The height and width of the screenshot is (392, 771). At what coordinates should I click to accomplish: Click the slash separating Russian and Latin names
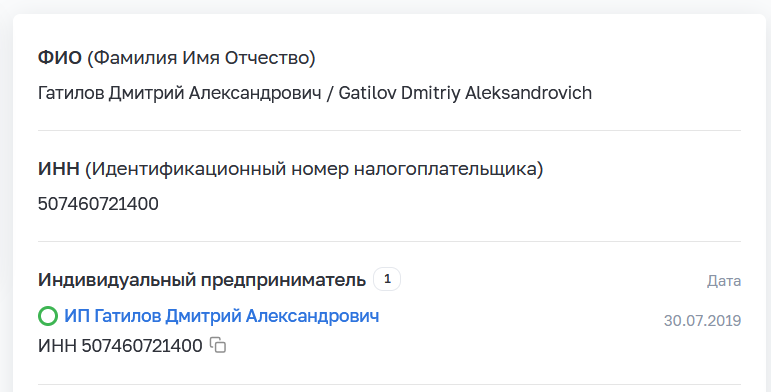330,93
